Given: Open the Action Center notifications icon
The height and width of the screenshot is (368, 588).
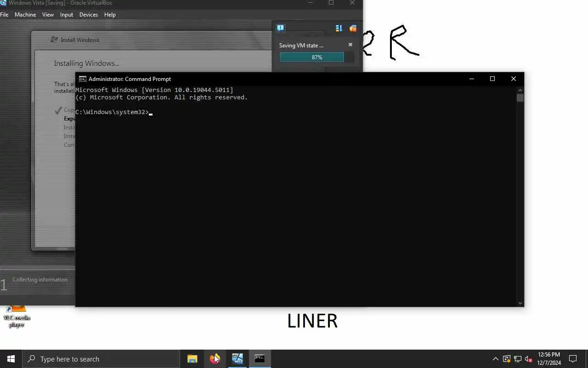Looking at the screenshot, I should click(573, 359).
